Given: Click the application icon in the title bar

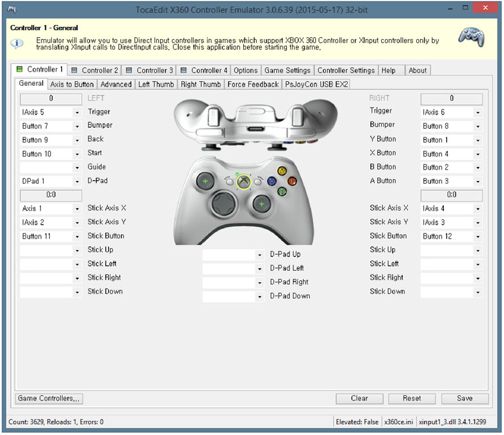Looking at the screenshot, I should pyautogui.click(x=12, y=9).
